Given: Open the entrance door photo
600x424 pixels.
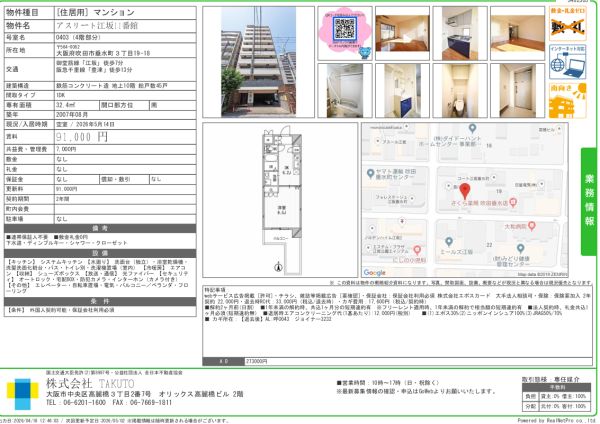Looking at the screenshot, I should click(x=517, y=90).
